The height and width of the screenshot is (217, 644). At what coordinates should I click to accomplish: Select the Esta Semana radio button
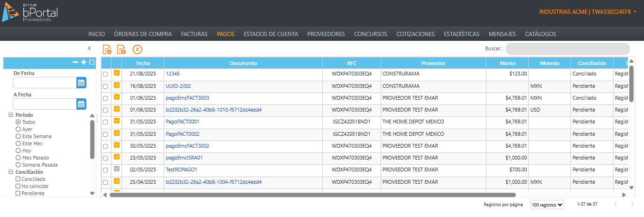tap(18, 136)
